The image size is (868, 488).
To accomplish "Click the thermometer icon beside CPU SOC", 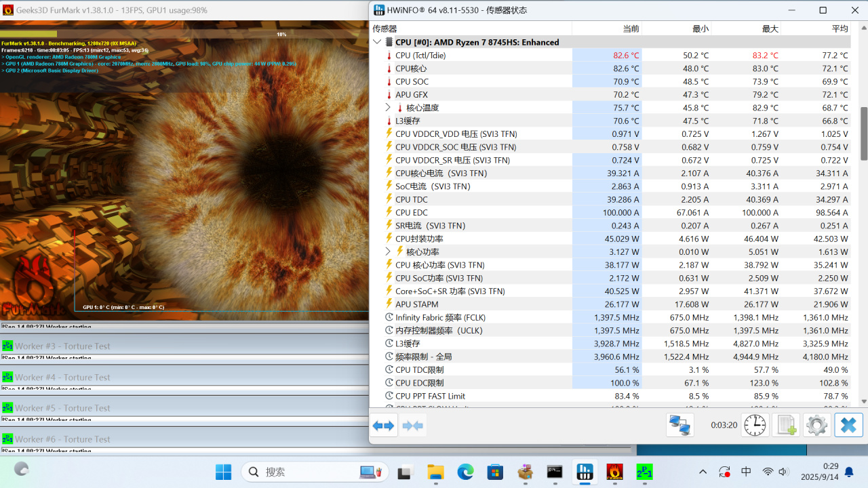I will pyautogui.click(x=389, y=81).
